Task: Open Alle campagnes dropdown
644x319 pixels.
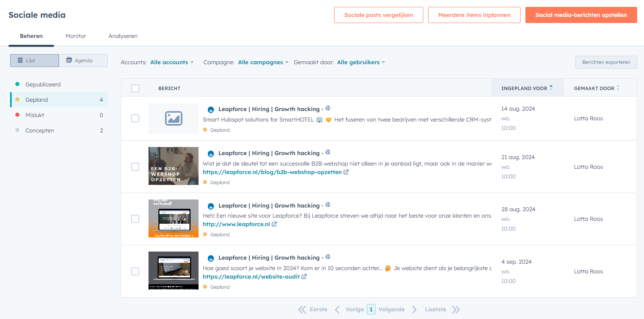Action: pos(263,62)
